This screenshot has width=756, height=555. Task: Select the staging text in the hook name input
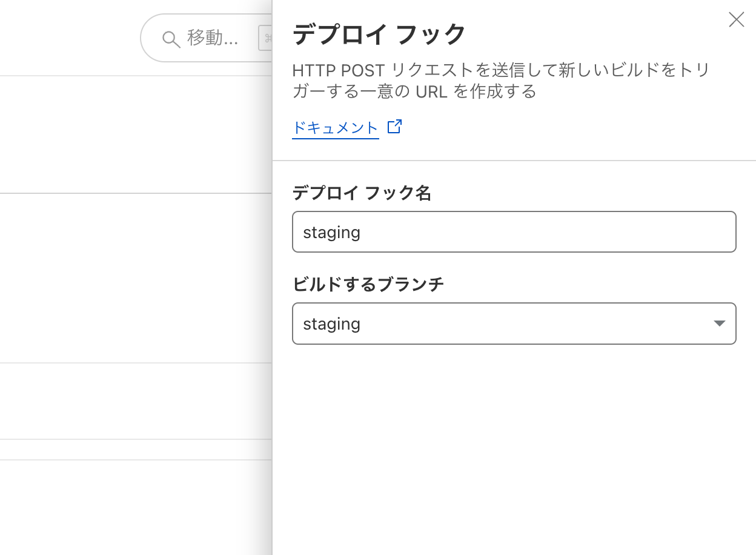coord(331,232)
